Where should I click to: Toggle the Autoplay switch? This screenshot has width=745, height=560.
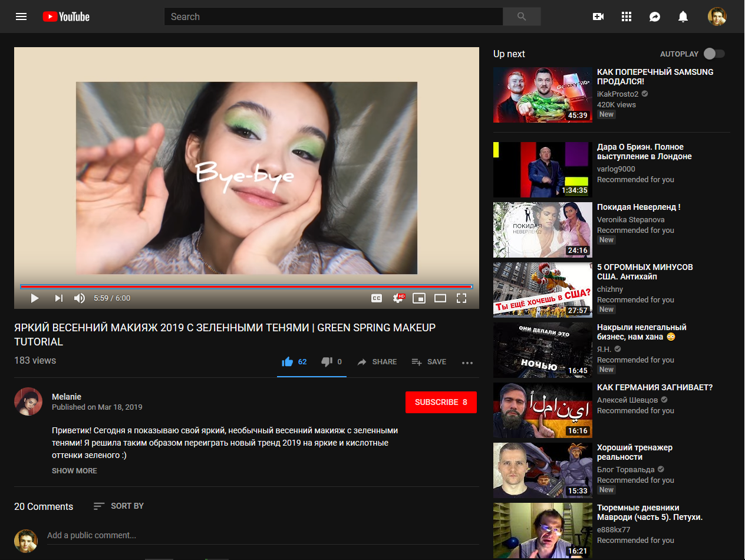tap(714, 54)
